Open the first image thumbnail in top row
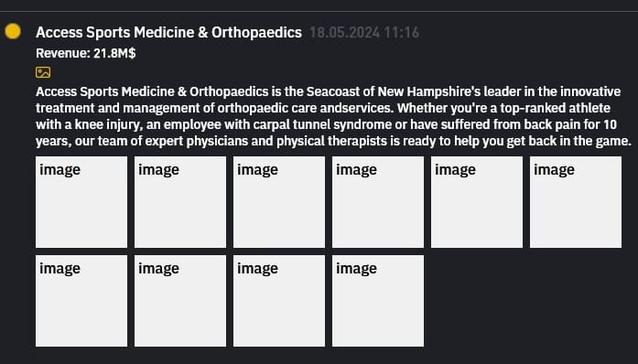Viewport: 638px width, 364px height. (x=81, y=202)
